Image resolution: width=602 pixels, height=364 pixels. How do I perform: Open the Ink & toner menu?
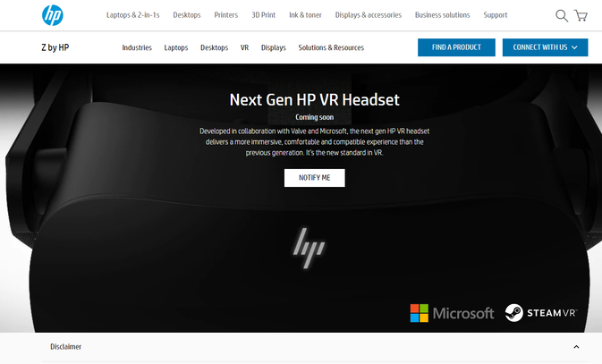[x=305, y=15]
